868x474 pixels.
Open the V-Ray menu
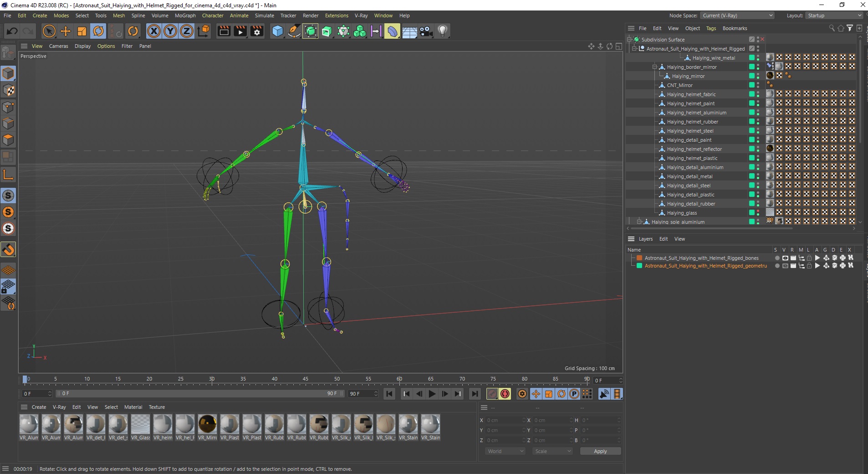pyautogui.click(x=361, y=15)
